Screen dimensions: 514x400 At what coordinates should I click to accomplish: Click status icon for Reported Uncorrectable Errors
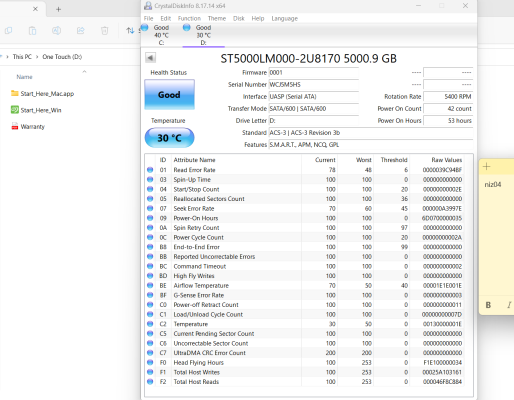click(150, 257)
